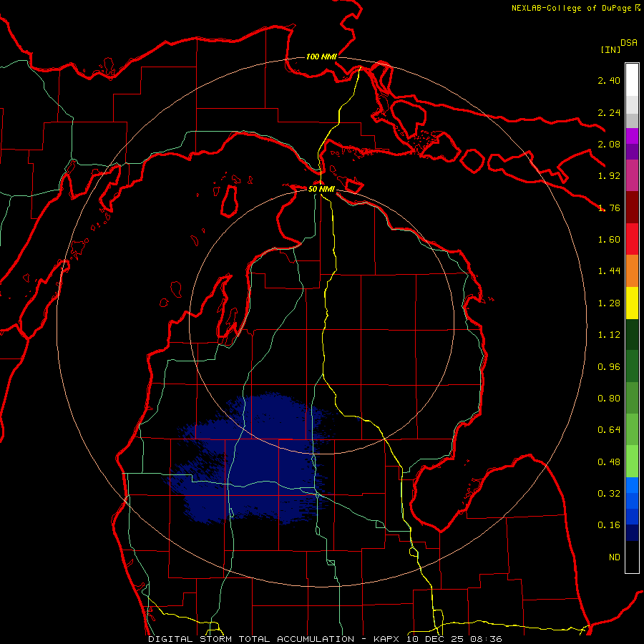644x644 pixels.
Task: Select the 1.44 legend value
Action: pos(609,271)
